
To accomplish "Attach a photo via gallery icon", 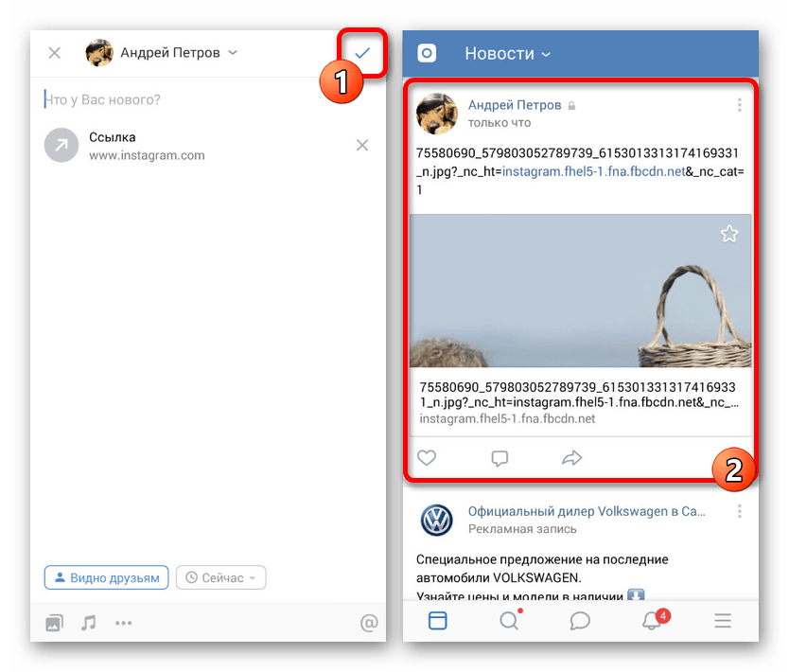I will click(54, 623).
